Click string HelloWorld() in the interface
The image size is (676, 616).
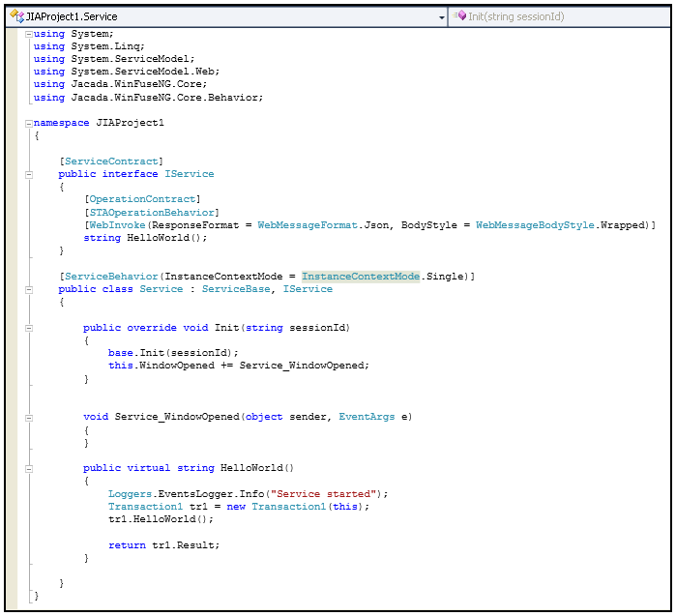pyautogui.click(x=145, y=238)
